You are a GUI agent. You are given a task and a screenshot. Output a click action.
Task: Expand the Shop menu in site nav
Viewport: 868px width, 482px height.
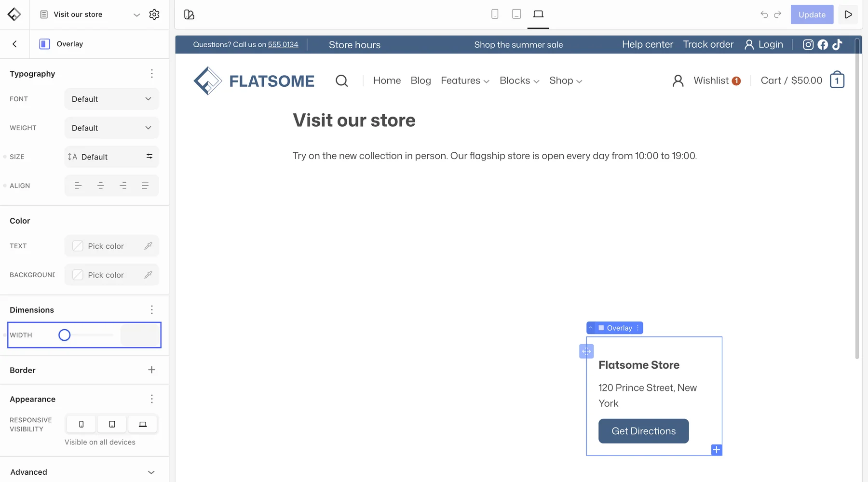click(x=566, y=80)
